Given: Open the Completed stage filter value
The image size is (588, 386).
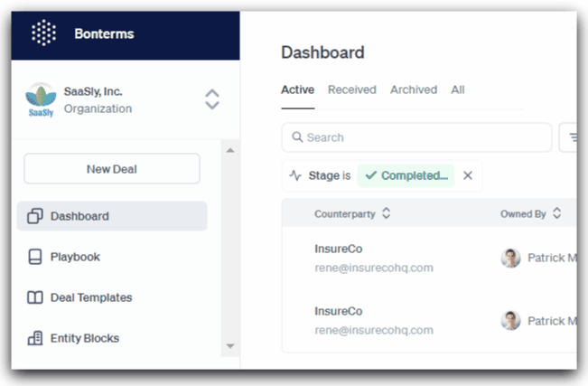Looking at the screenshot, I should [406, 175].
